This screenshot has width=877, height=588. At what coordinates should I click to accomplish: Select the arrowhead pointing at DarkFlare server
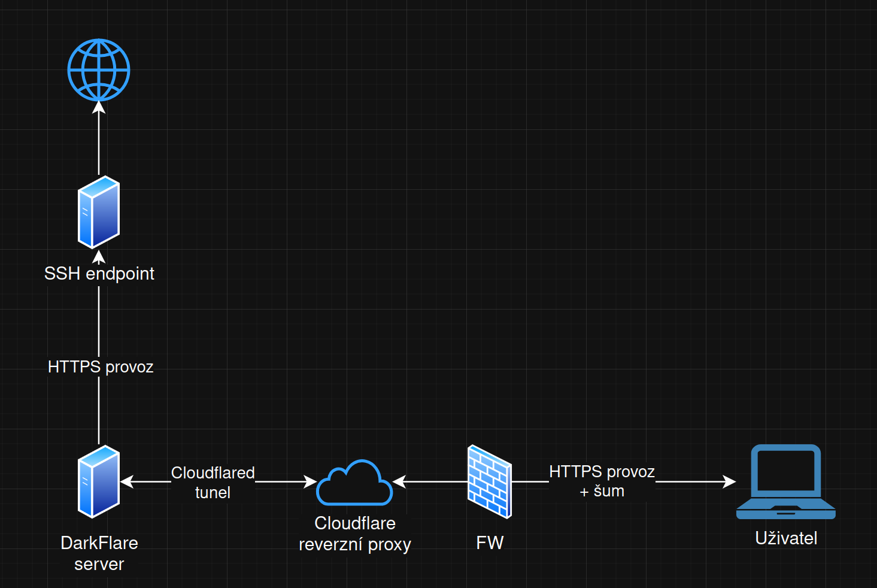127,481
